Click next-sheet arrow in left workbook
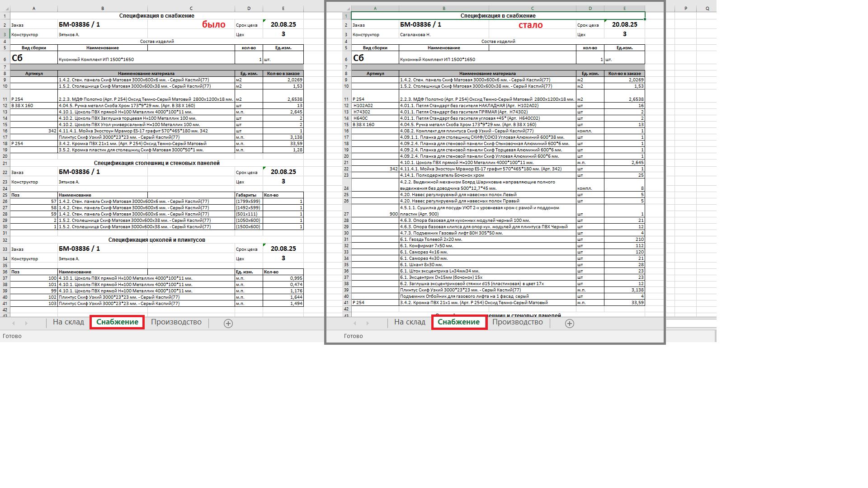The image size is (868, 488). [26, 324]
